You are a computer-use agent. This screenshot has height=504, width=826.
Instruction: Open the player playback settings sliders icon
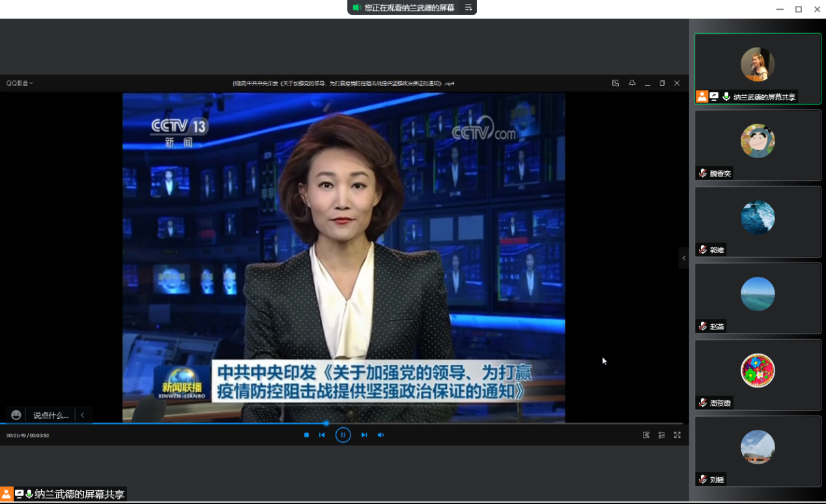point(662,435)
